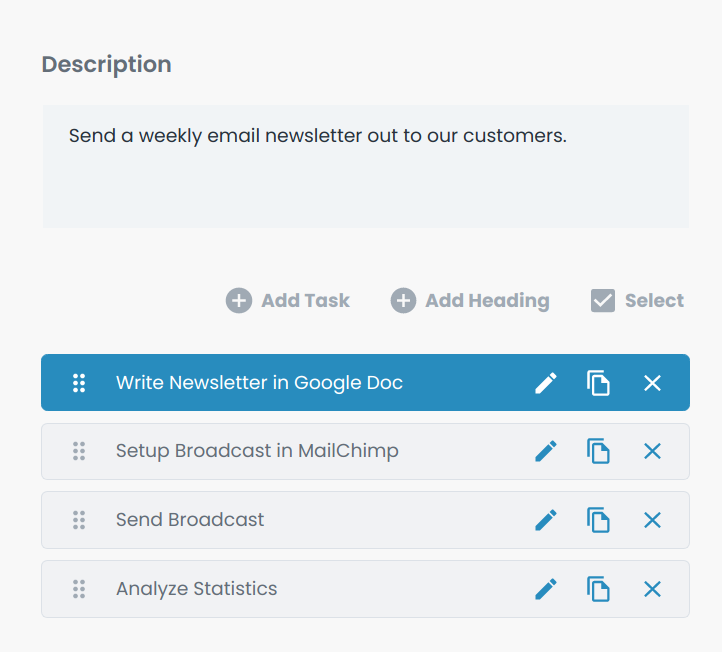Image resolution: width=722 pixels, height=652 pixels.
Task: Copy the Setup Broadcast in MailChimp task
Action: [598, 451]
